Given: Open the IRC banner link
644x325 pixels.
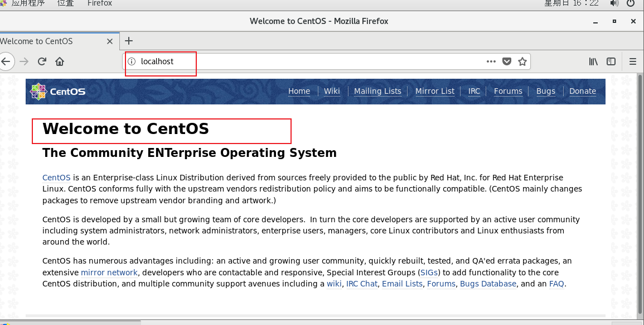Looking at the screenshot, I should [474, 92].
